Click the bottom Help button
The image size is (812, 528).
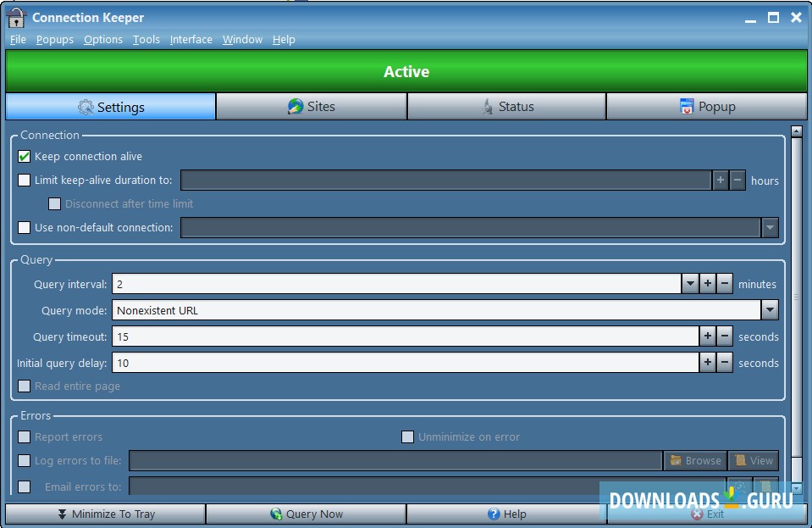506,514
